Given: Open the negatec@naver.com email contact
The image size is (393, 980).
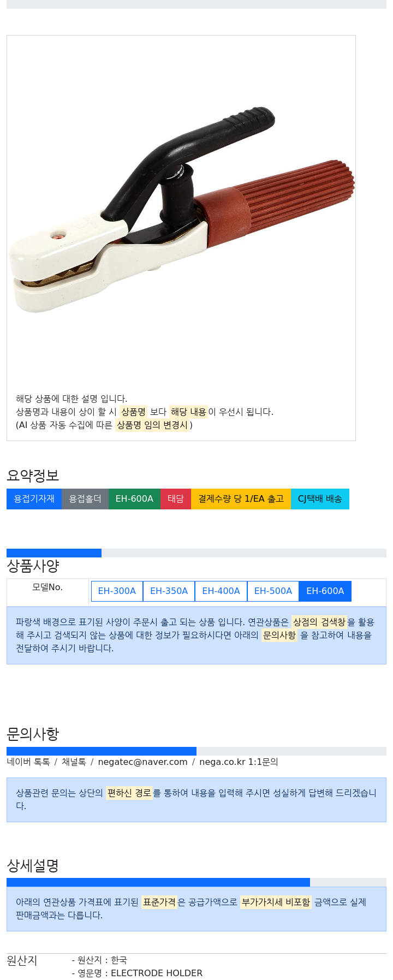Looking at the screenshot, I should [142, 762].
